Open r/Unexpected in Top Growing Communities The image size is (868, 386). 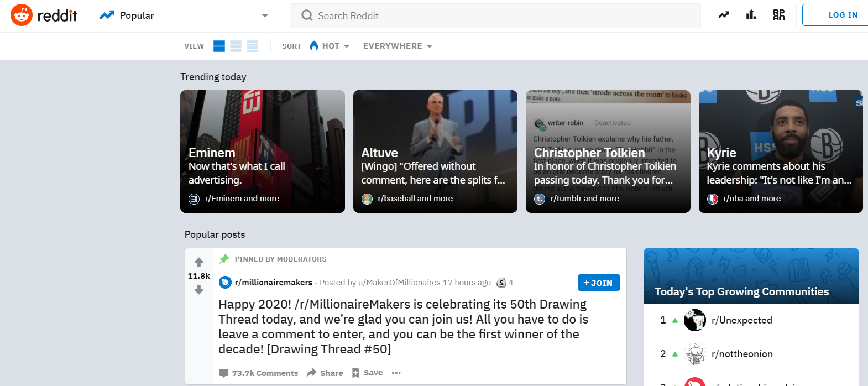[741, 320]
